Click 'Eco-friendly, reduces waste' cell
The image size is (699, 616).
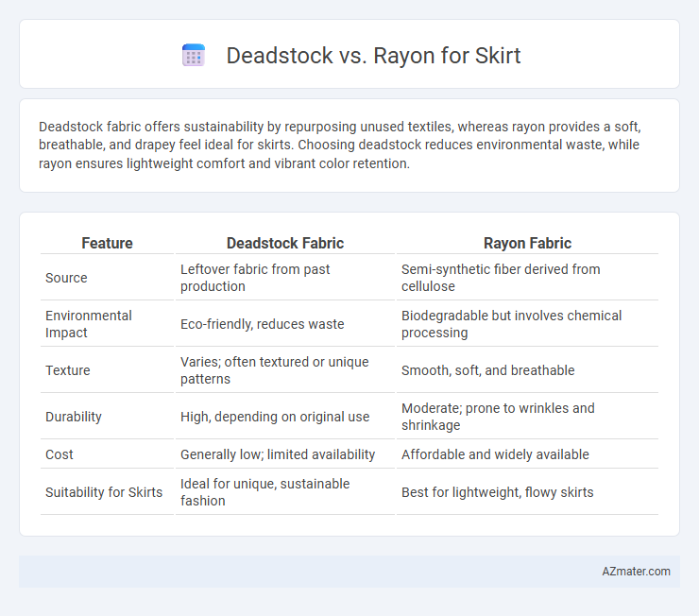click(263, 324)
